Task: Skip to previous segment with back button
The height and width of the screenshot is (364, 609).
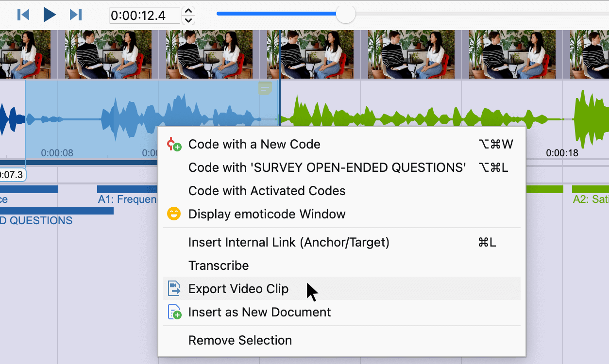Action: click(23, 15)
